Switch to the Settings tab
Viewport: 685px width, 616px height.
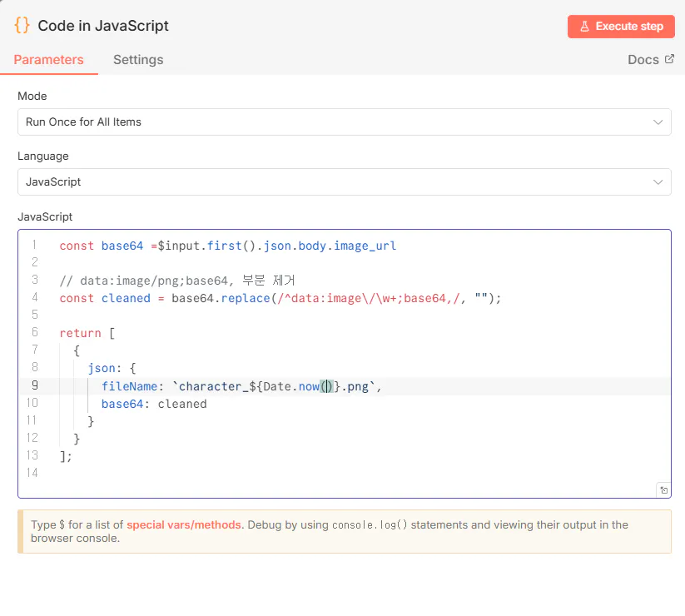138,60
